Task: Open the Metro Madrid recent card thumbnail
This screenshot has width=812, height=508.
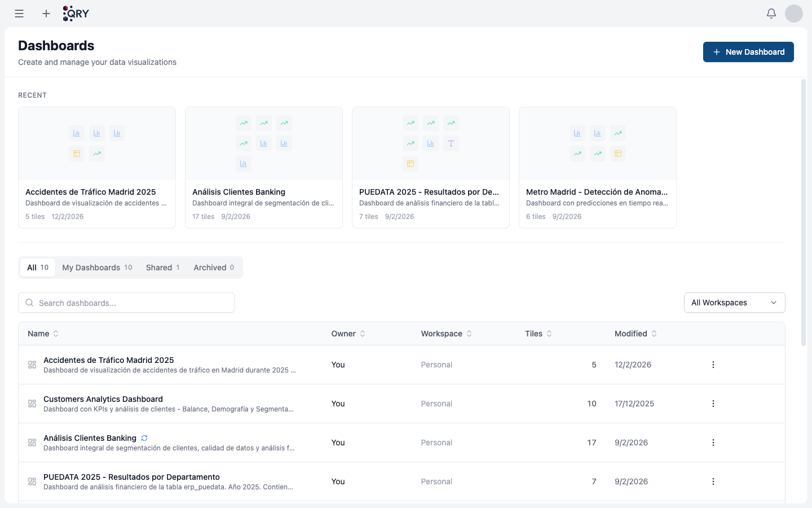Action: [x=598, y=143]
